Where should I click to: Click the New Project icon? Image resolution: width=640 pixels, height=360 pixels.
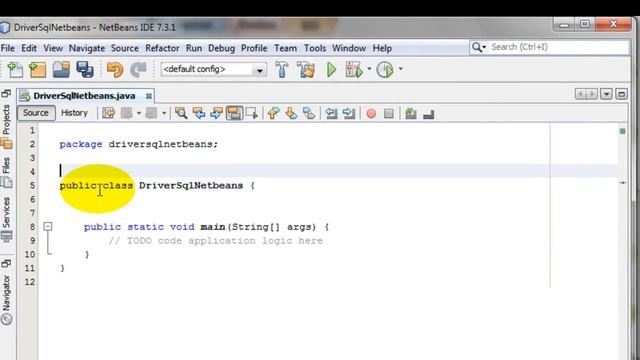coord(38,70)
